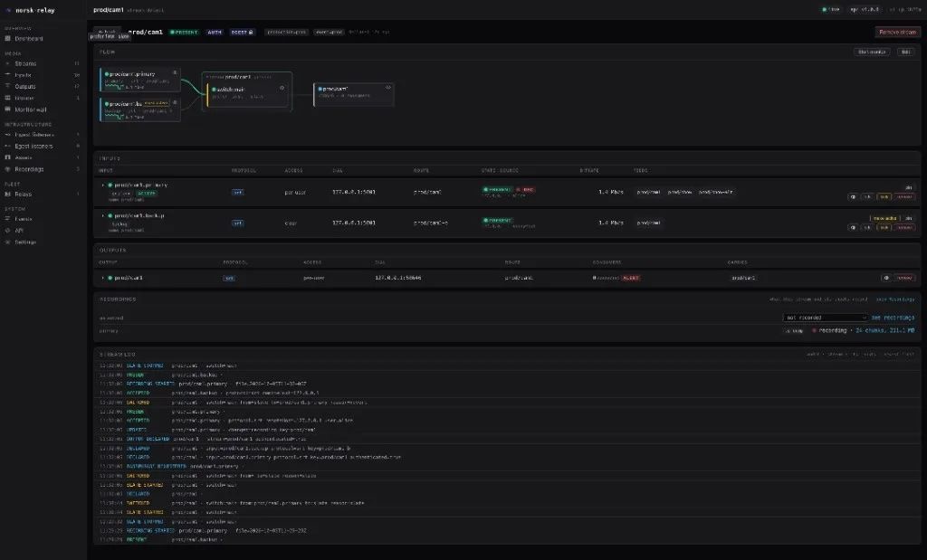
Task: Click the Inputs icon in the sidebar
Action: pyautogui.click(x=7, y=75)
